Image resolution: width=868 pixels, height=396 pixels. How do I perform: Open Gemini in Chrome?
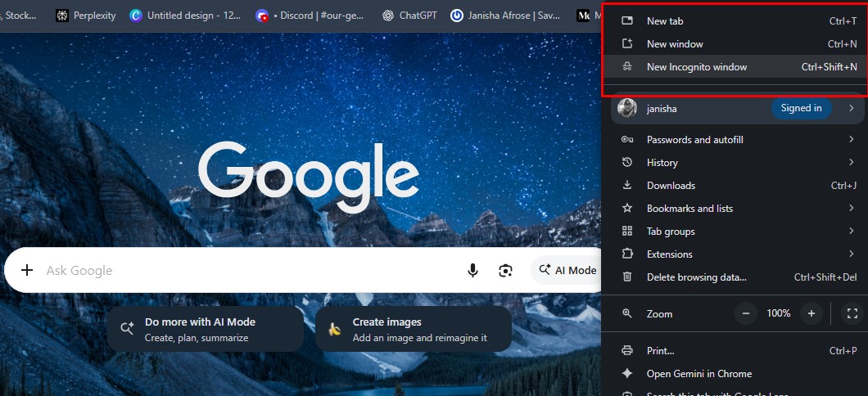[734, 374]
